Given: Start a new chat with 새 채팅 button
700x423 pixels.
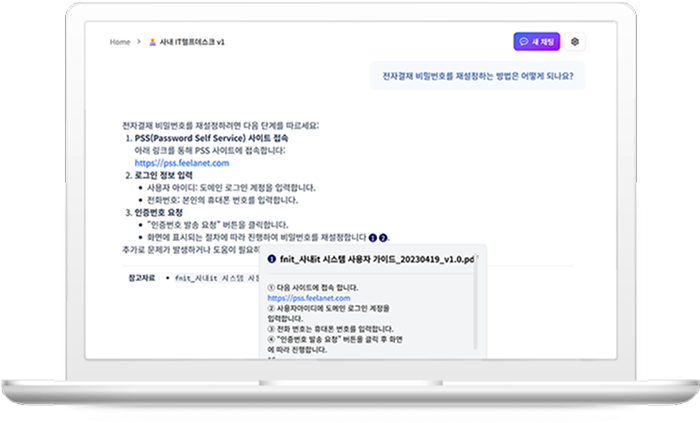Looking at the screenshot, I should 535,42.
